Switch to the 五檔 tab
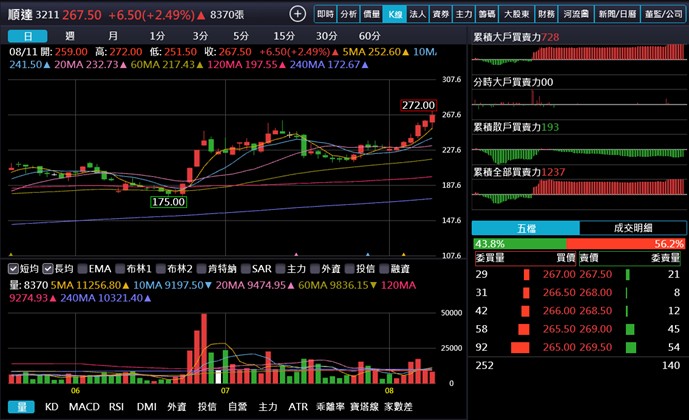 click(x=526, y=228)
